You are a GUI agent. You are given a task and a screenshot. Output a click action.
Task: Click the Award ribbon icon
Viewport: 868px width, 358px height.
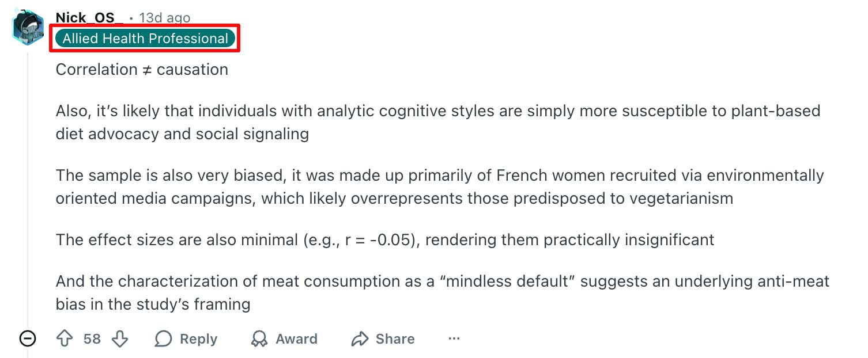pyautogui.click(x=259, y=339)
